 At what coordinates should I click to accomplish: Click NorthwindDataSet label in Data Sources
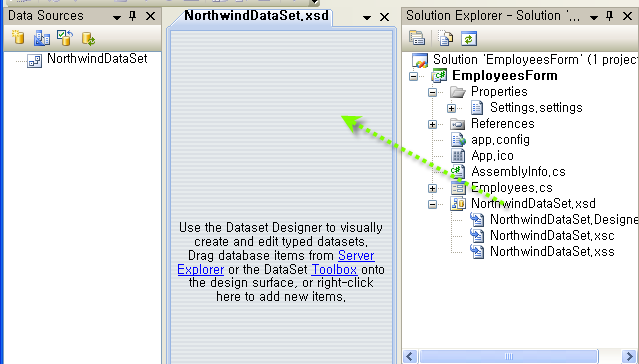tap(97, 59)
